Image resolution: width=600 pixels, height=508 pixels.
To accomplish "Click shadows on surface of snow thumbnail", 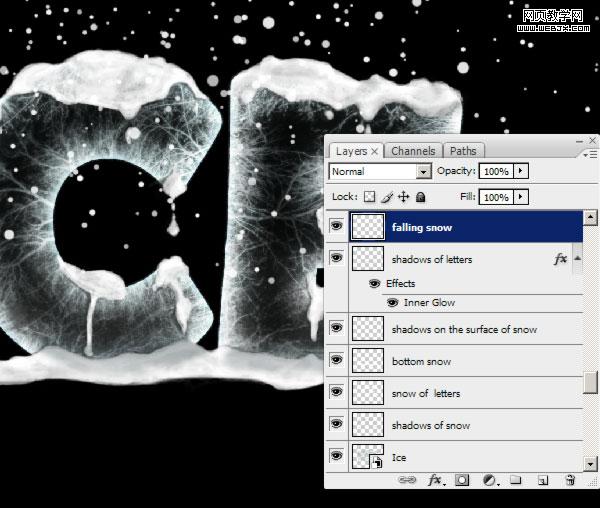I will [368, 328].
